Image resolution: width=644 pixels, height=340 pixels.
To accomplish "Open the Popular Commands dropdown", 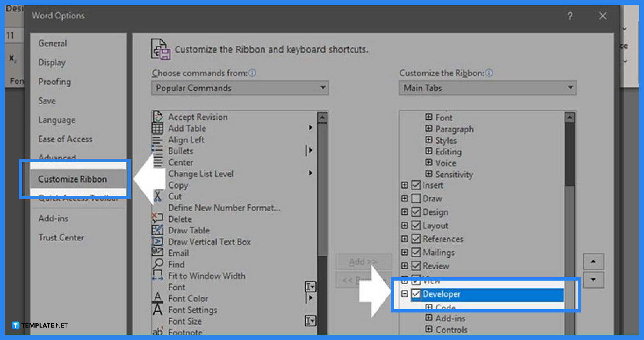I will (323, 88).
